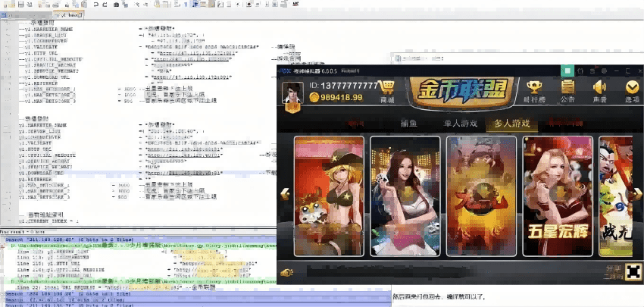Toggle the 声音 sound speaker icon
Viewport: 644px width, 307px height.
(599, 89)
